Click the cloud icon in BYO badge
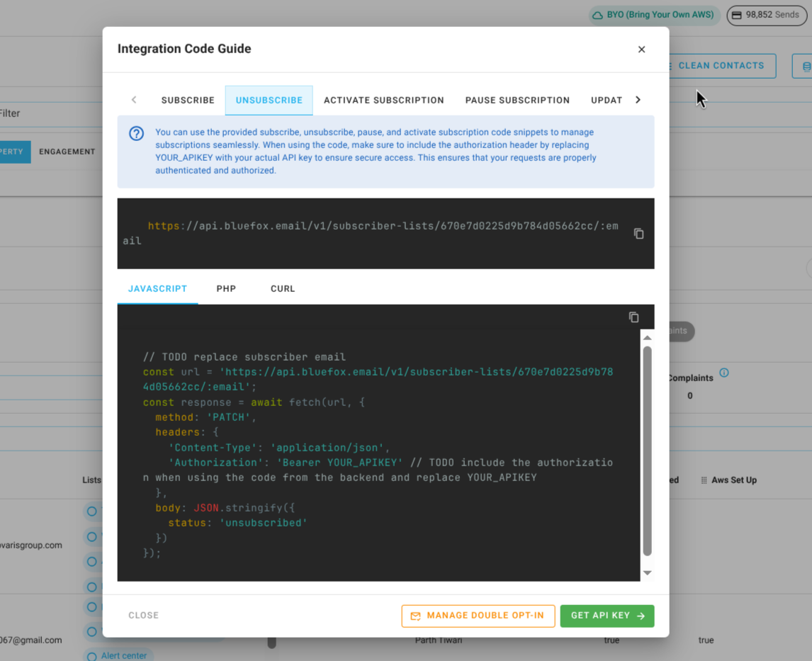 pos(597,15)
